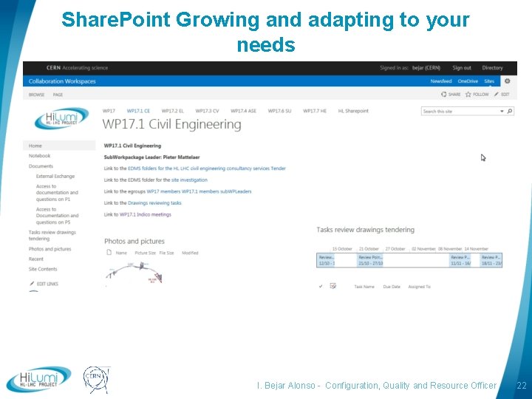The image size is (532, 399).
Task: Sort by Assigned To column header
Action: (x=419, y=287)
